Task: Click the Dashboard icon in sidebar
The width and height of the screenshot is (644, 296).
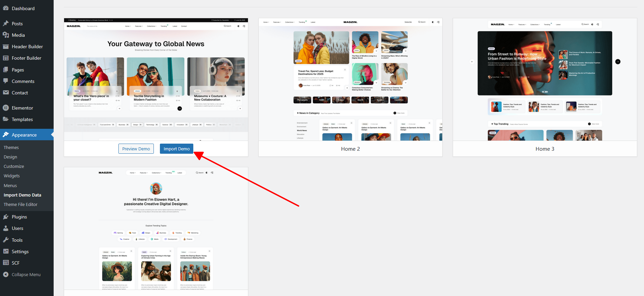Action: coord(6,8)
